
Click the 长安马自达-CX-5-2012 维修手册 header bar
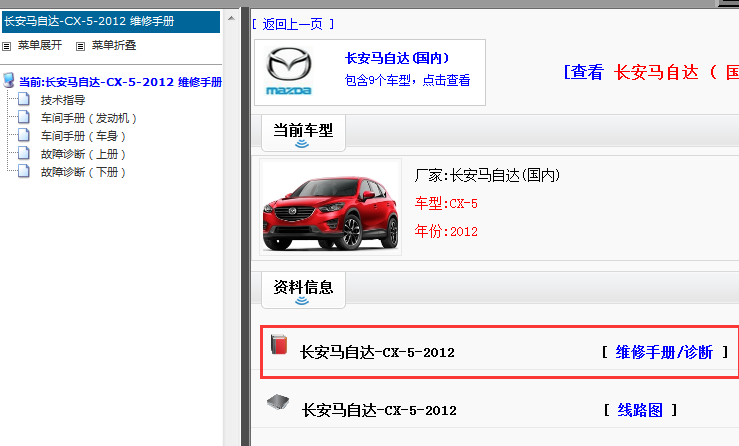click(x=111, y=22)
